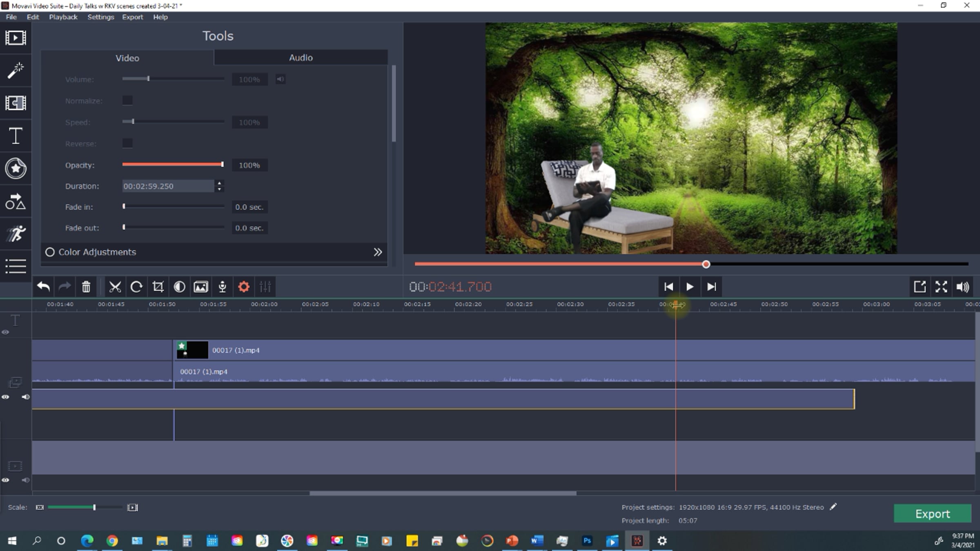The image size is (980, 551).
Task: Increase Duration with stepper up arrow
Action: click(220, 183)
